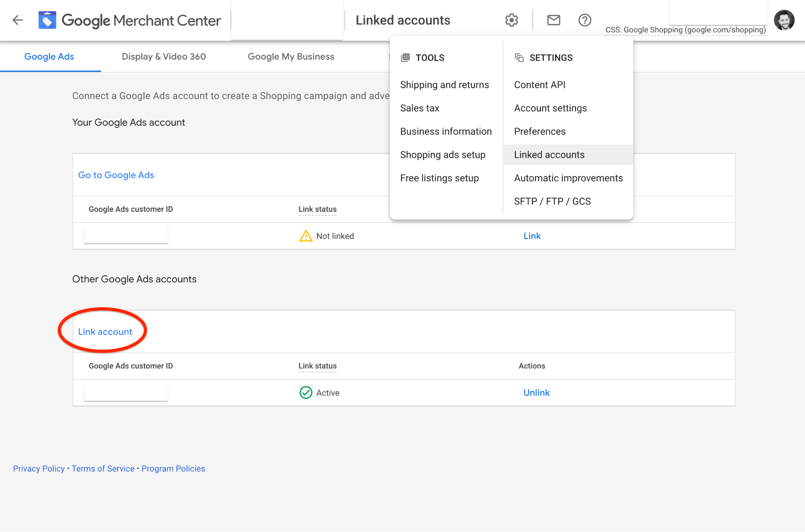Click Link action for unlinked account
This screenshot has width=805, height=532.
point(532,236)
